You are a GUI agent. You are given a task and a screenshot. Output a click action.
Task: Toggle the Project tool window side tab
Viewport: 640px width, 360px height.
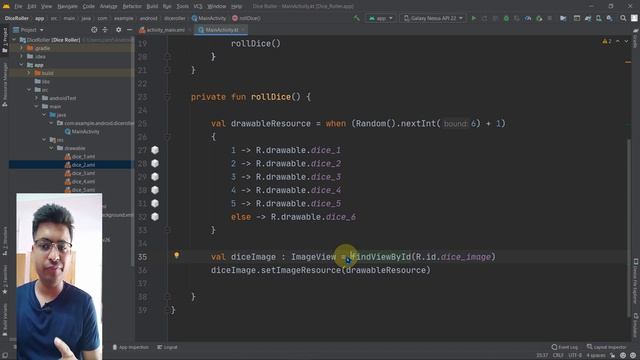(x=5, y=40)
